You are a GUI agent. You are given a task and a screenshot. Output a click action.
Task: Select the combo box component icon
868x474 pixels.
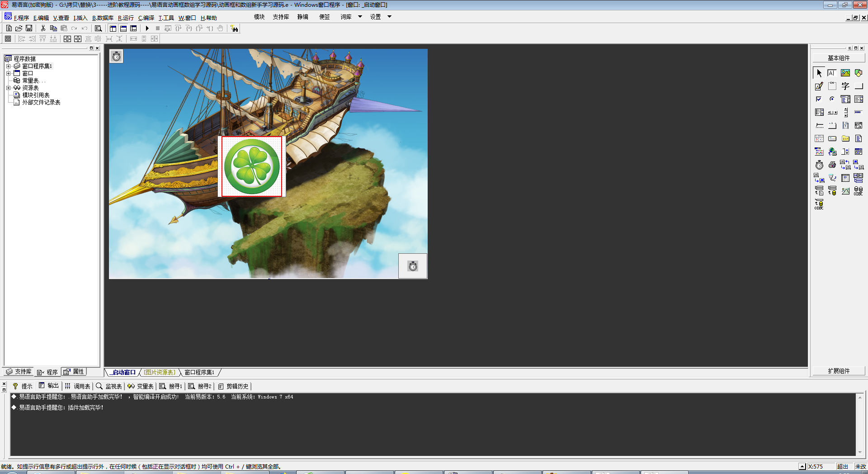tap(845, 99)
